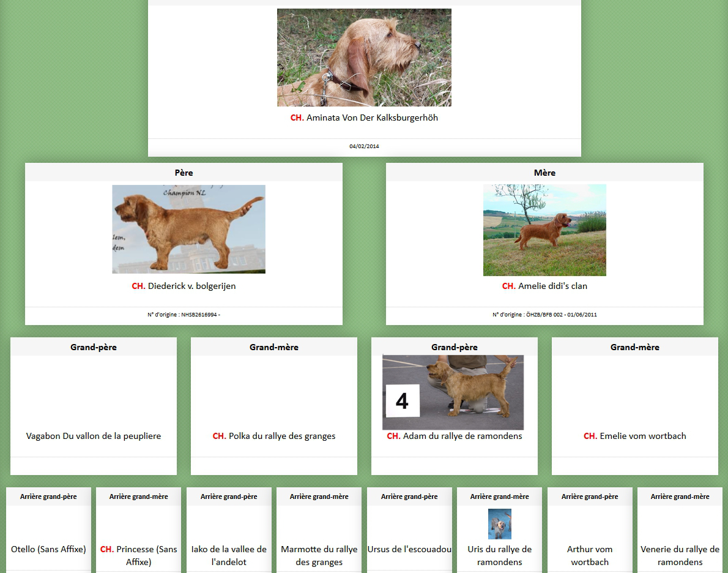
Task: Open Iako de la vallee de l'andelot
Action: pyautogui.click(x=229, y=555)
